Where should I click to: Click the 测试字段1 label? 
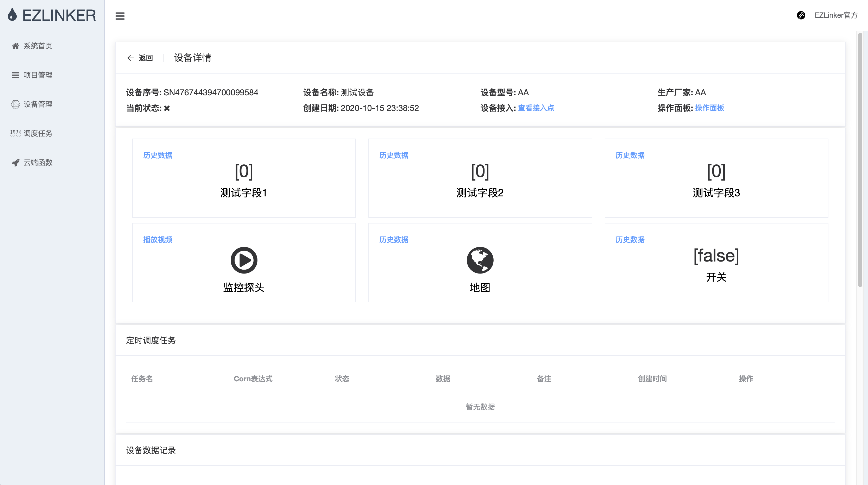point(244,193)
